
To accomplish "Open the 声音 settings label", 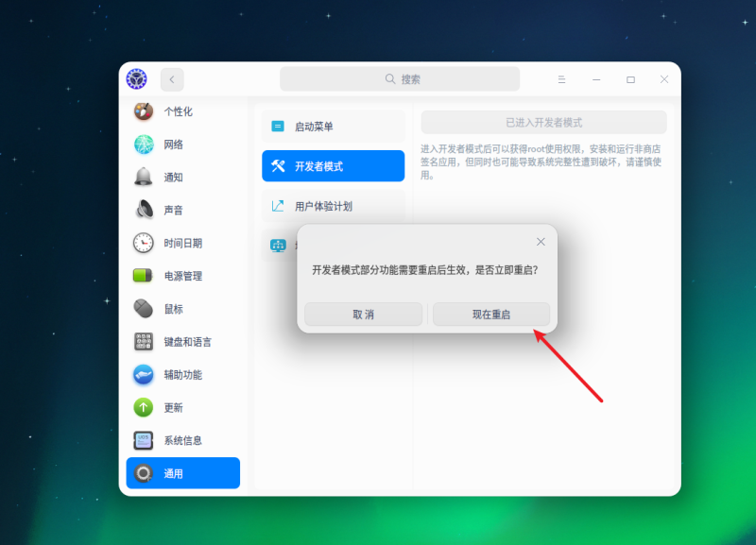I will pos(174,210).
